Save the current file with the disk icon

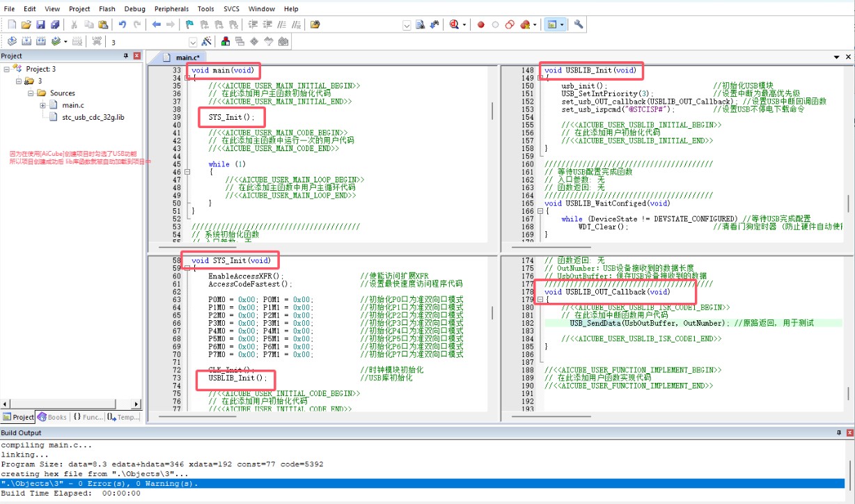(x=40, y=24)
